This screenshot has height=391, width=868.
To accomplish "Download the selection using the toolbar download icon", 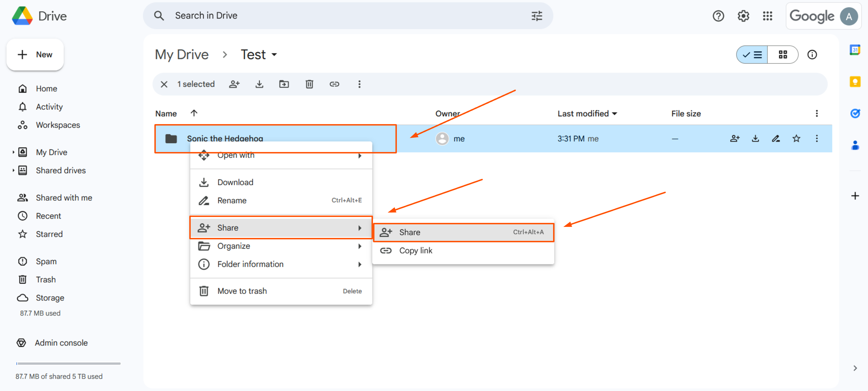I will click(259, 84).
